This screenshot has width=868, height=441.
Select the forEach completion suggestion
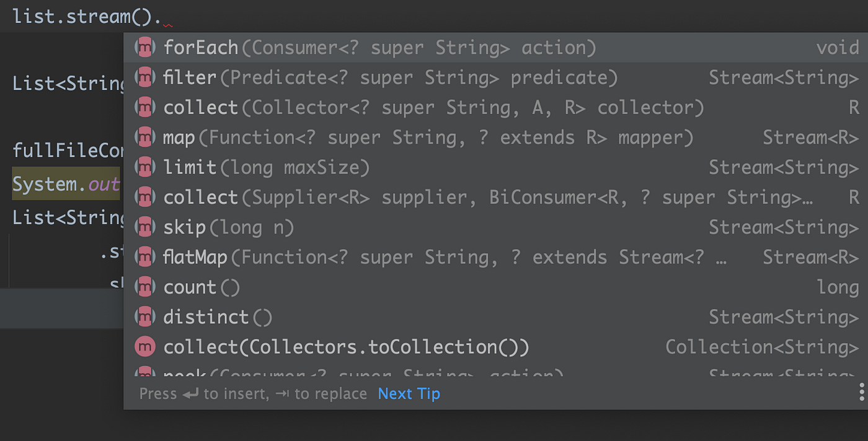(x=495, y=48)
